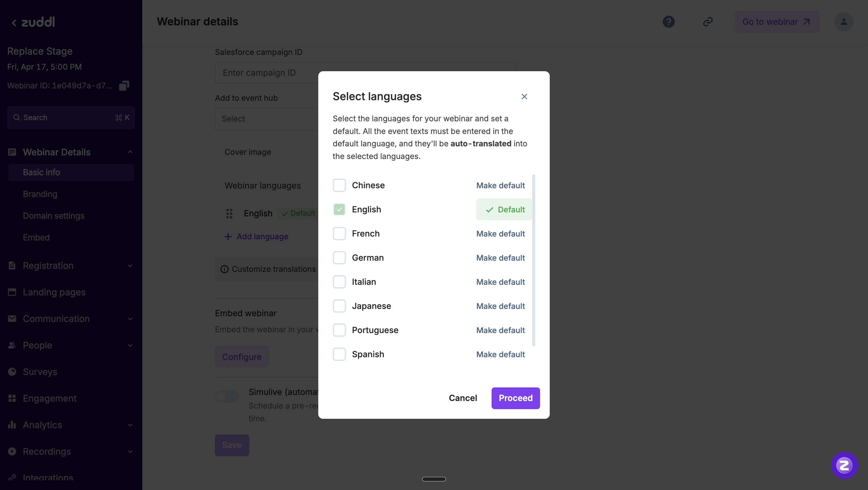
Task: Open the Branding sidebar item
Action: point(40,194)
